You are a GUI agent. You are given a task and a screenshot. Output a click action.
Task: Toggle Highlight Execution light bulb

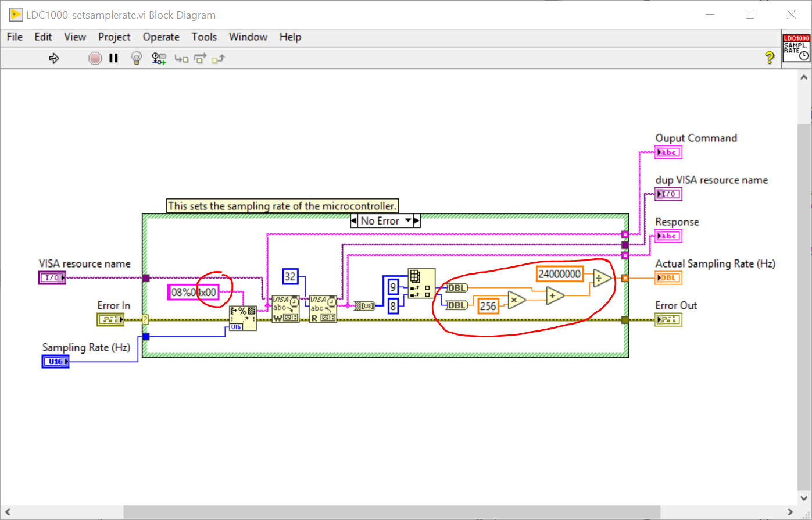tap(137, 58)
